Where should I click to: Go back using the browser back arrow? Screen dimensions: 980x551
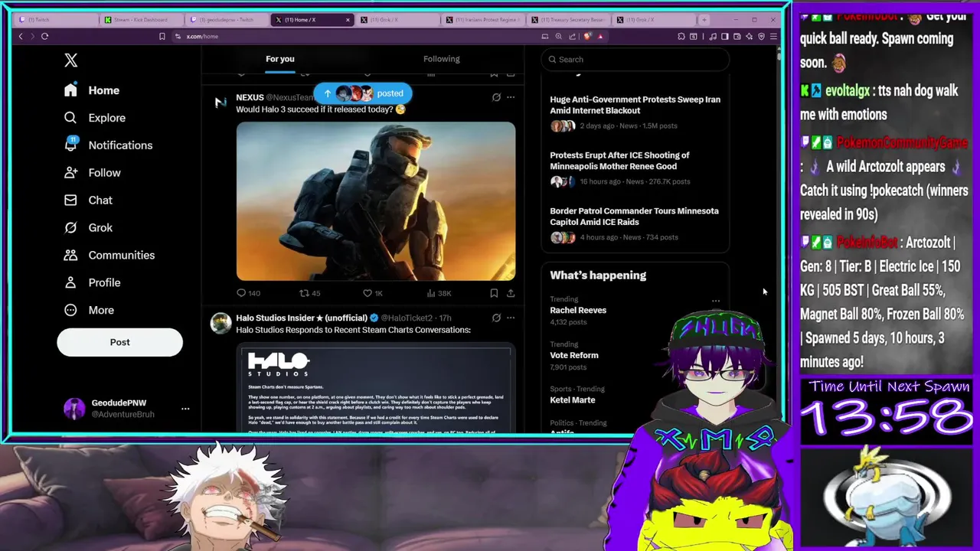[x=21, y=36]
